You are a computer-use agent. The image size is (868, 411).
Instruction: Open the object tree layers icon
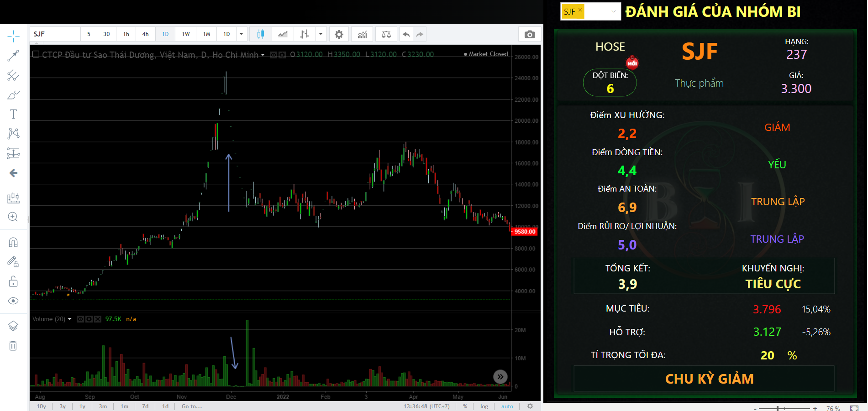click(13, 326)
